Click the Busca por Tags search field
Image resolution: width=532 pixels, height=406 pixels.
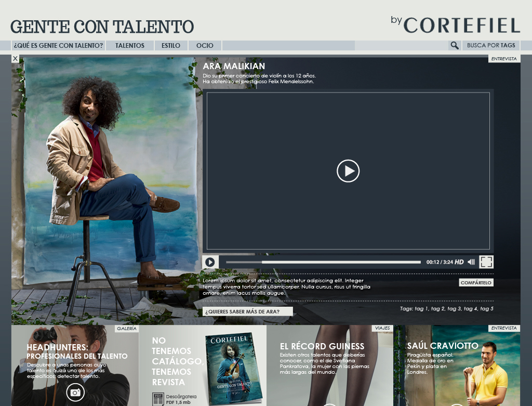tap(491, 46)
